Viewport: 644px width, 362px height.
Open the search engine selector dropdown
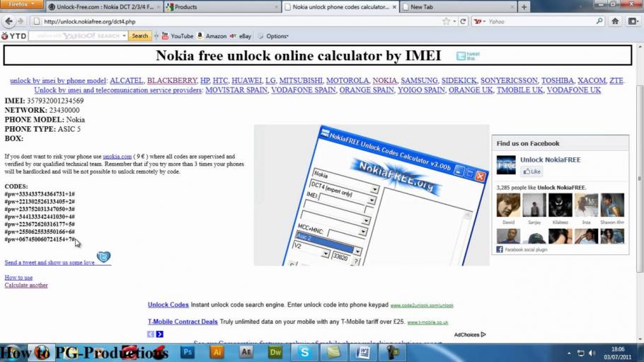(480, 21)
